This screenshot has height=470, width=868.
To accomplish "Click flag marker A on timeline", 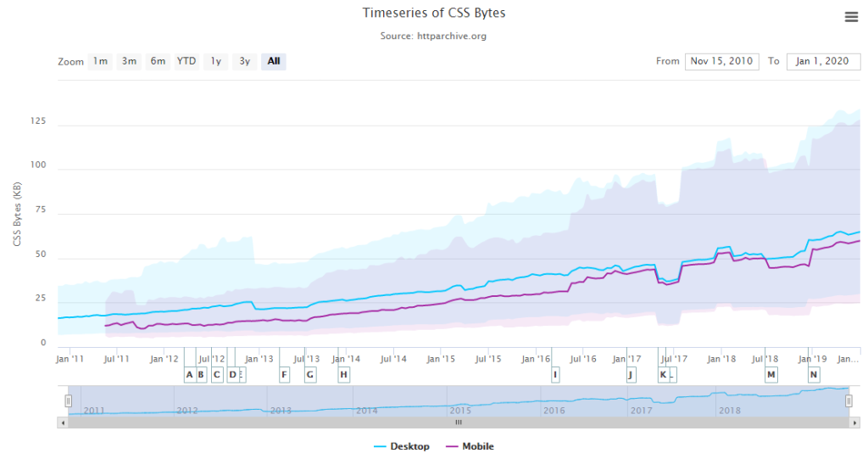I will [189, 374].
